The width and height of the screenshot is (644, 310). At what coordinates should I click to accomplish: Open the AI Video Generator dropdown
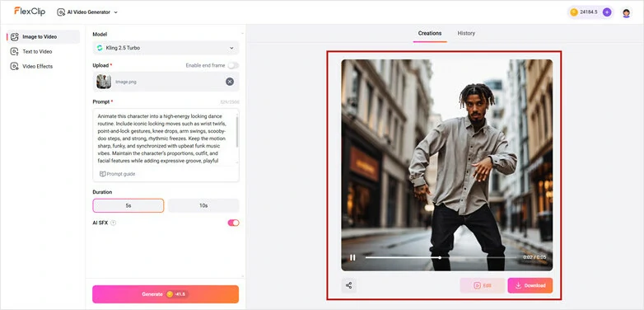tap(87, 12)
